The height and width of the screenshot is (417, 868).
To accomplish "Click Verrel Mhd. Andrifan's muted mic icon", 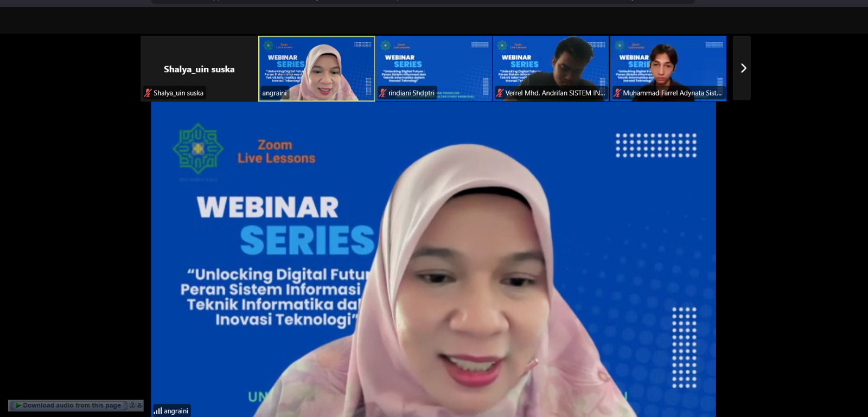I will (x=500, y=93).
